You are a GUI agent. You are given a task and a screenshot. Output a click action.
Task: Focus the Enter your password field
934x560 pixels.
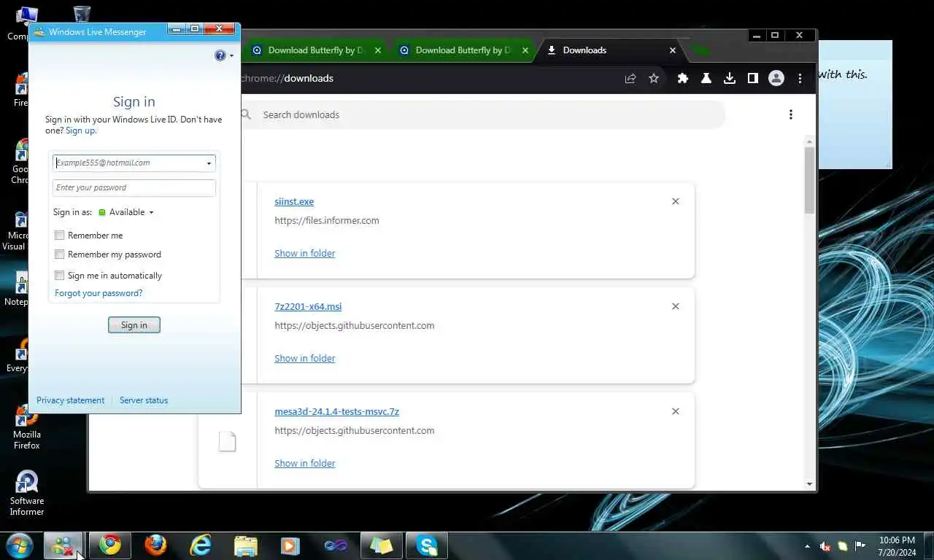(x=134, y=188)
